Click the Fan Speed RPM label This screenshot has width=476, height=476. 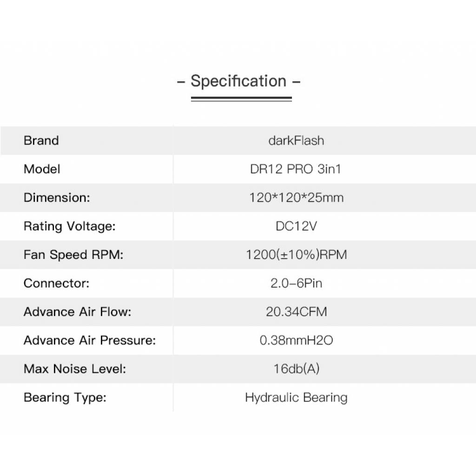[x=73, y=255]
